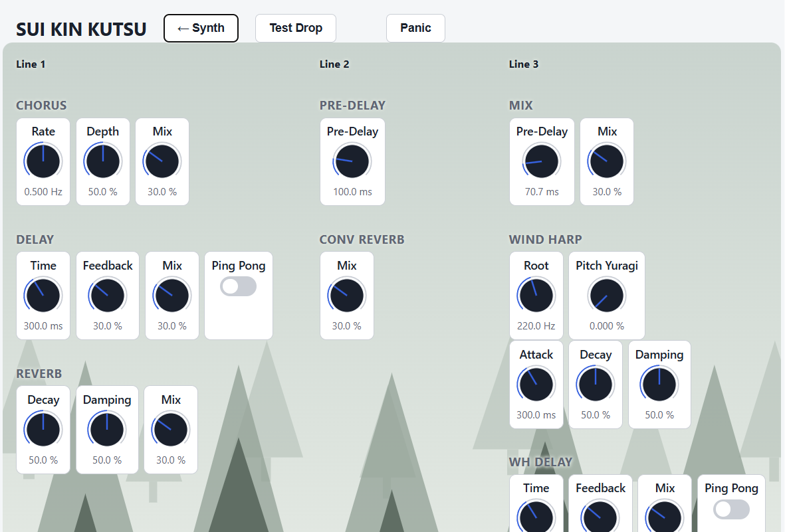785x532 pixels.
Task: Click the Reverb Decay knob
Action: point(43,430)
